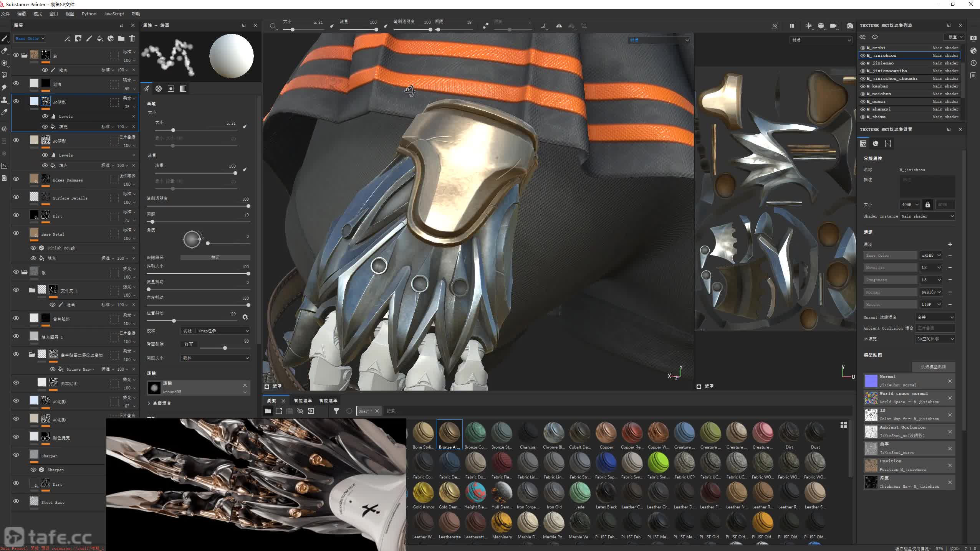This screenshot has width=980, height=551.
Task: Hide the Edges Damages layer
Action: pyautogui.click(x=16, y=179)
